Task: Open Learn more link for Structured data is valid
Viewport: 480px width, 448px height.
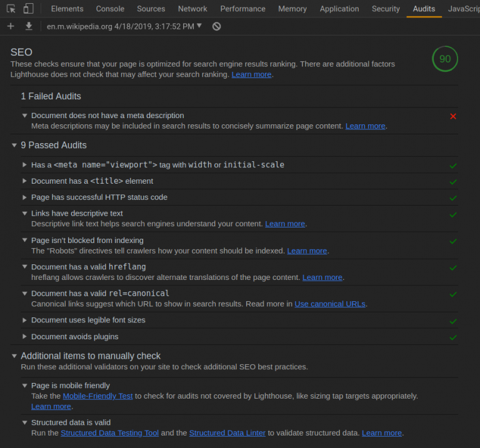Action: [x=382, y=433]
